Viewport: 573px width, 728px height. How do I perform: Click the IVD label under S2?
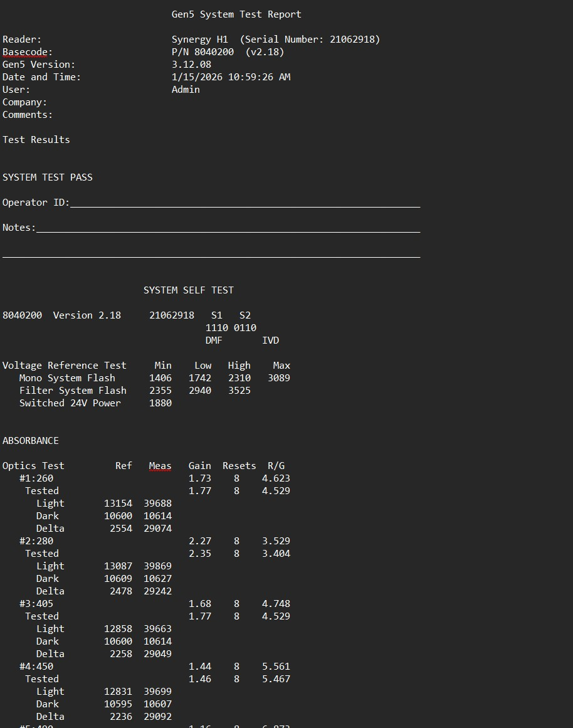(x=270, y=340)
